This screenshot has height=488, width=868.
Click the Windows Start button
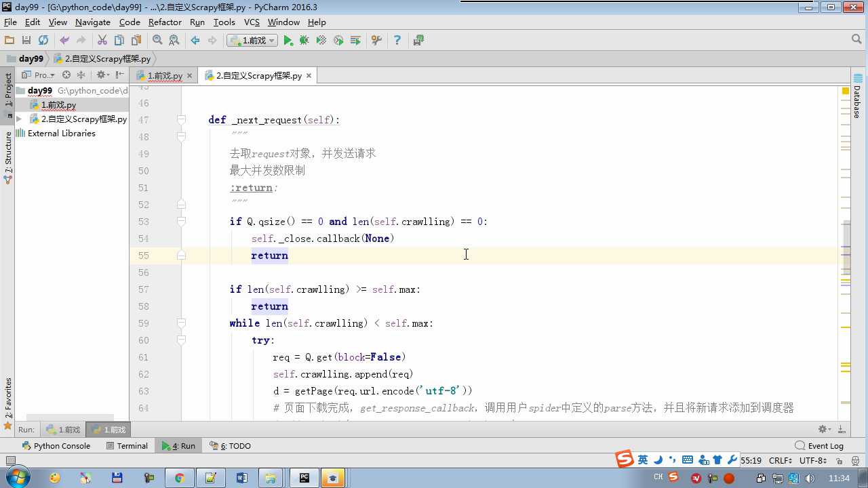[16, 477]
